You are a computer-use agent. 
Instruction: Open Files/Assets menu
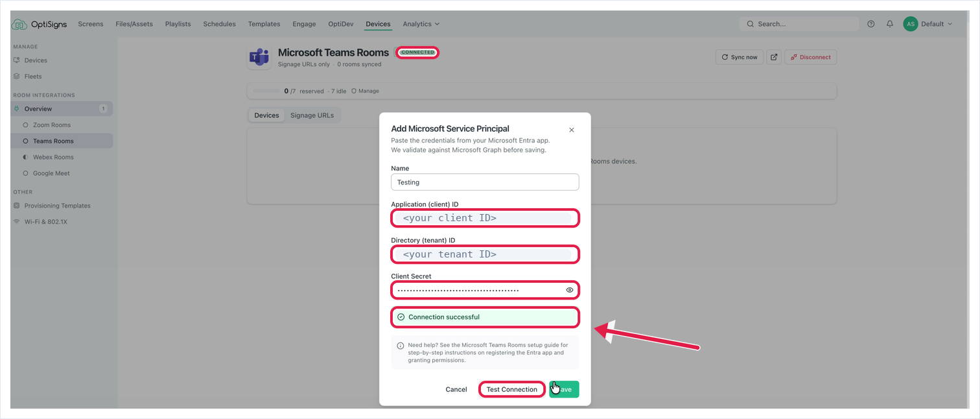pyautogui.click(x=134, y=24)
